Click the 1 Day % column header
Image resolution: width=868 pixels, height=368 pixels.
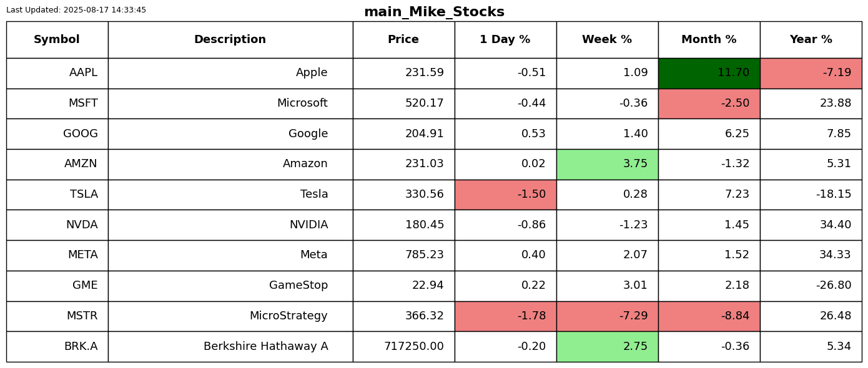point(505,40)
